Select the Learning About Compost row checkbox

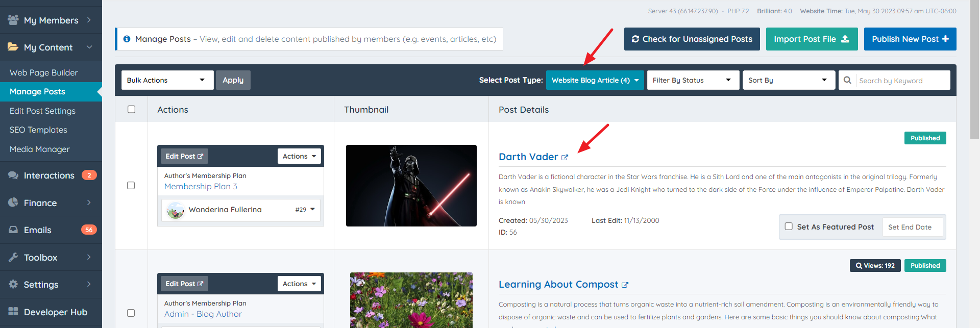pyautogui.click(x=131, y=313)
